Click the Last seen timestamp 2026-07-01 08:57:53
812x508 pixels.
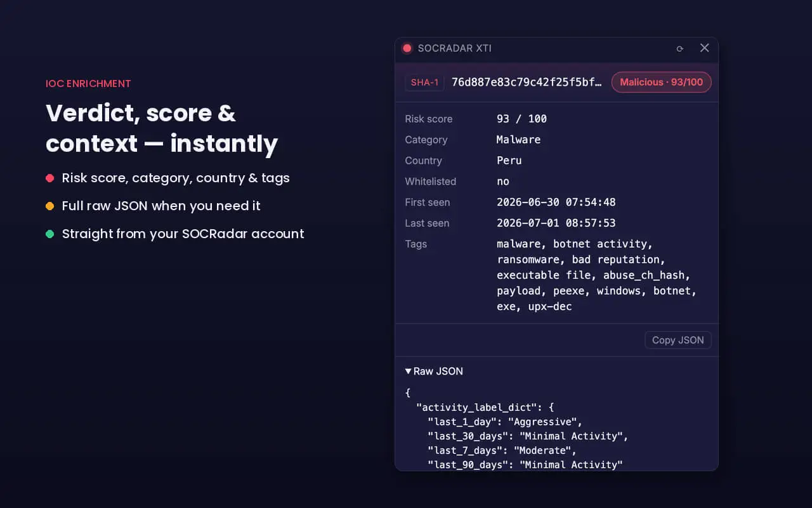point(556,223)
